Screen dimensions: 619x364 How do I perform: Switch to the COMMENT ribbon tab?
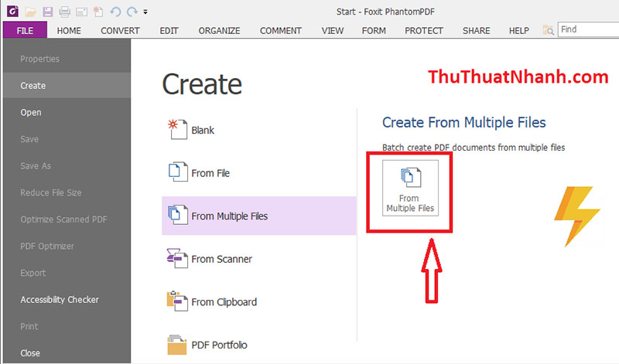[281, 30]
